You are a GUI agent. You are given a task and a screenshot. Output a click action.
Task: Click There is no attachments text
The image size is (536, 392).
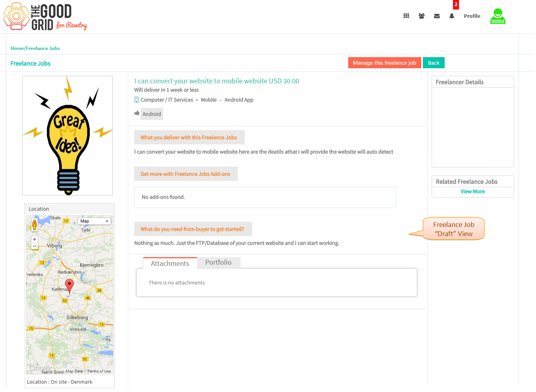[x=177, y=283]
